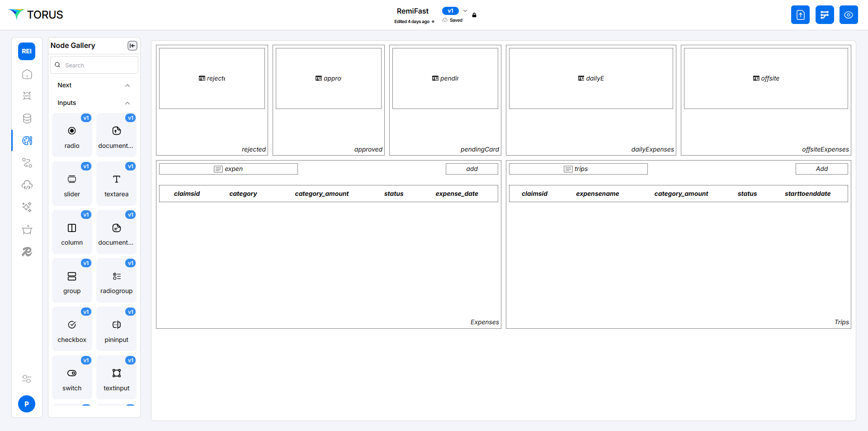Click the Add button in Trips
868x431 pixels.
(821, 169)
